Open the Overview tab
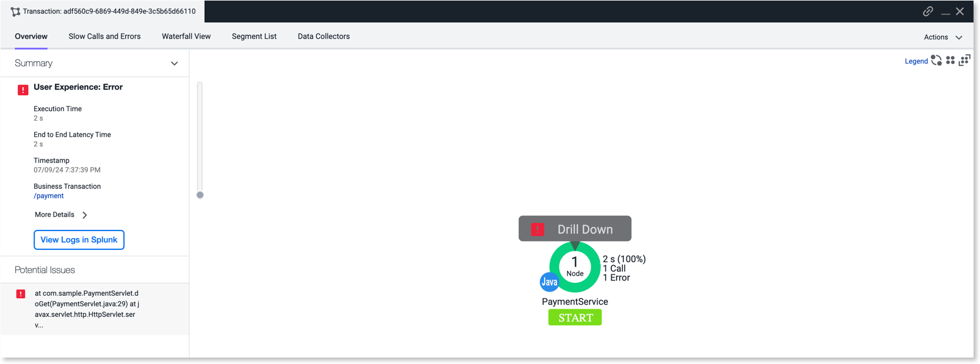Screen dimensions: 980x364 [31, 36]
